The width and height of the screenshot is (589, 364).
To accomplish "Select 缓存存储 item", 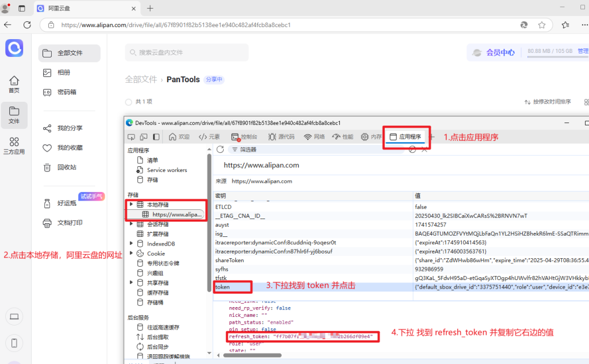I will (x=153, y=293).
